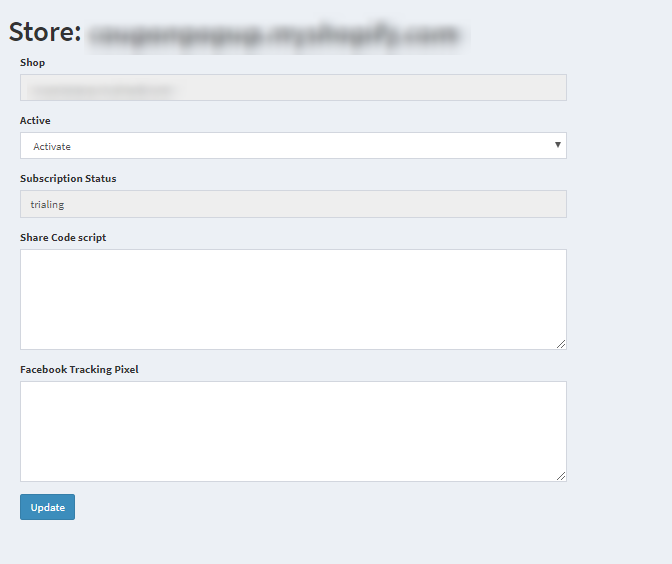Click the Store: heading text
Viewport: 672px width, 564px height.
45,32
